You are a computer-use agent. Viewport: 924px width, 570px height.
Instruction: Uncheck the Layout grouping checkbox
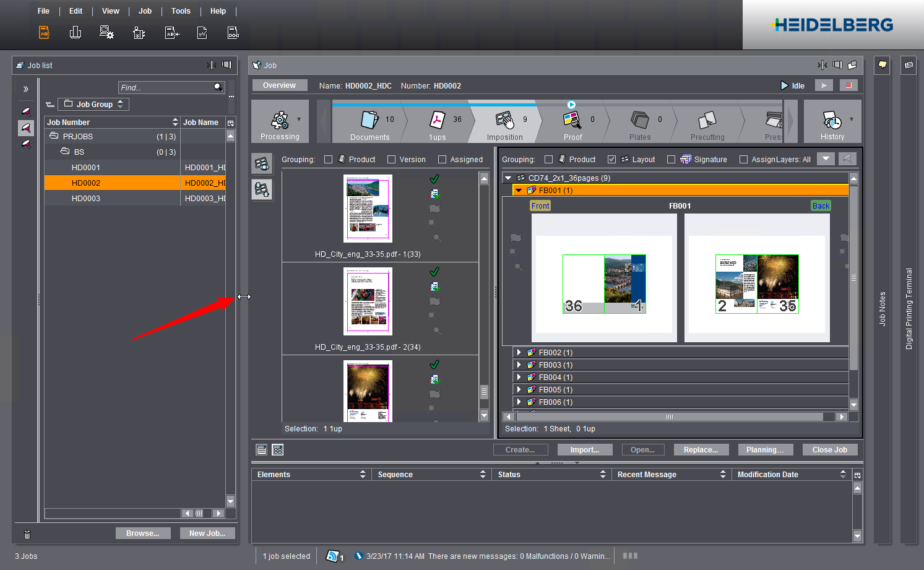click(611, 159)
